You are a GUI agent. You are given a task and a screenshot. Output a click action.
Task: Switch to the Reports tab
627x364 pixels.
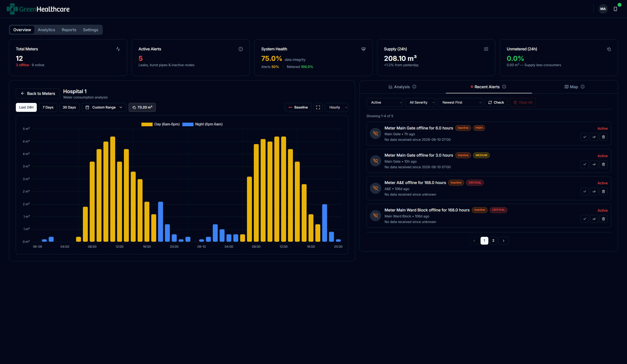[x=69, y=30]
